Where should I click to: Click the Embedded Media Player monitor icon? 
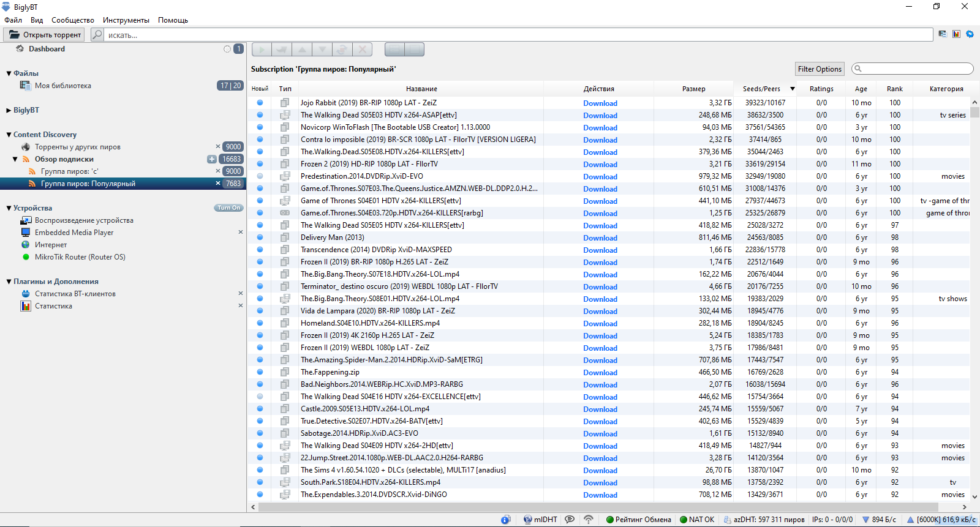(26, 233)
